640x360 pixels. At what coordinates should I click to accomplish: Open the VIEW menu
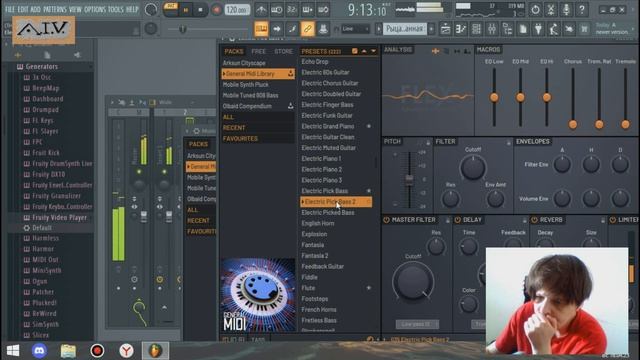coord(75,9)
